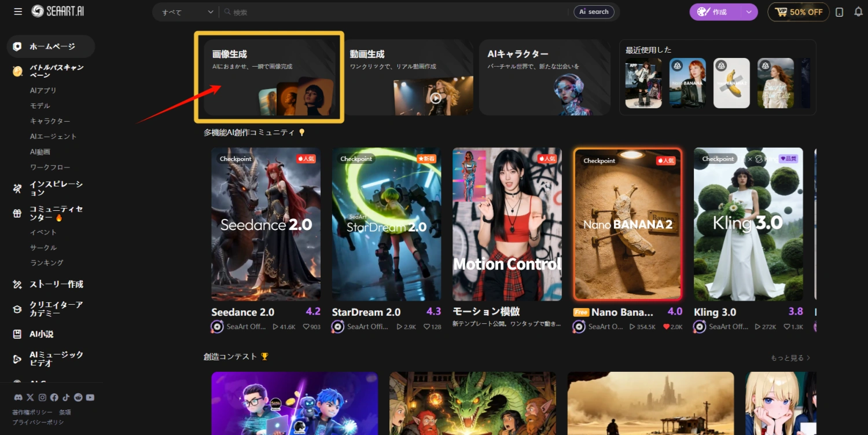Screen dimensions: 868x435
Task: Like Kling 3.0 via heart icon
Action: tap(787, 327)
